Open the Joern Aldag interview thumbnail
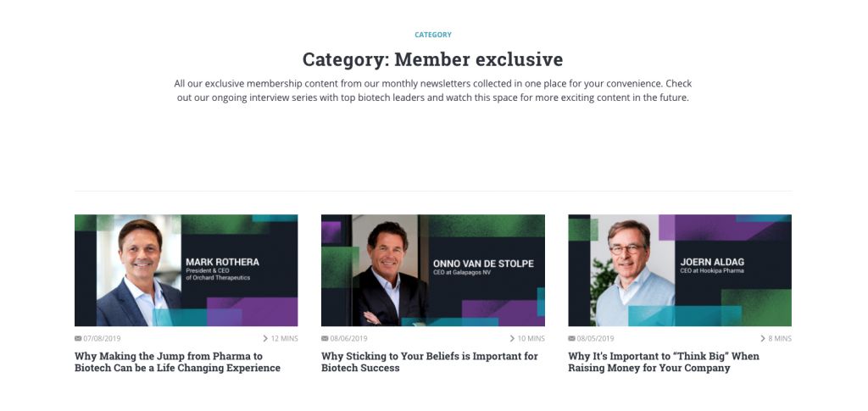The height and width of the screenshot is (411, 868). (x=680, y=270)
